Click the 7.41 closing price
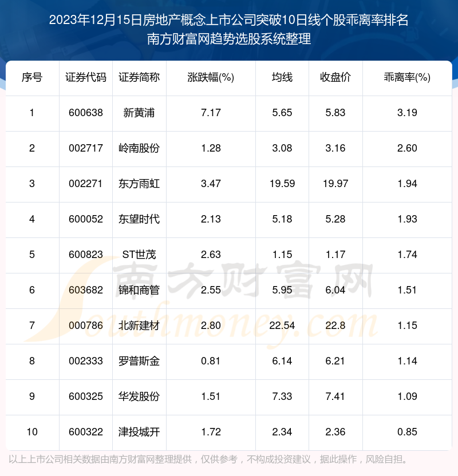The height and width of the screenshot is (476, 458). pos(335,396)
